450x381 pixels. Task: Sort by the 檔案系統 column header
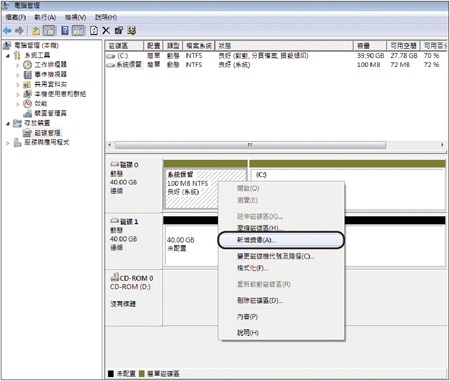point(199,46)
